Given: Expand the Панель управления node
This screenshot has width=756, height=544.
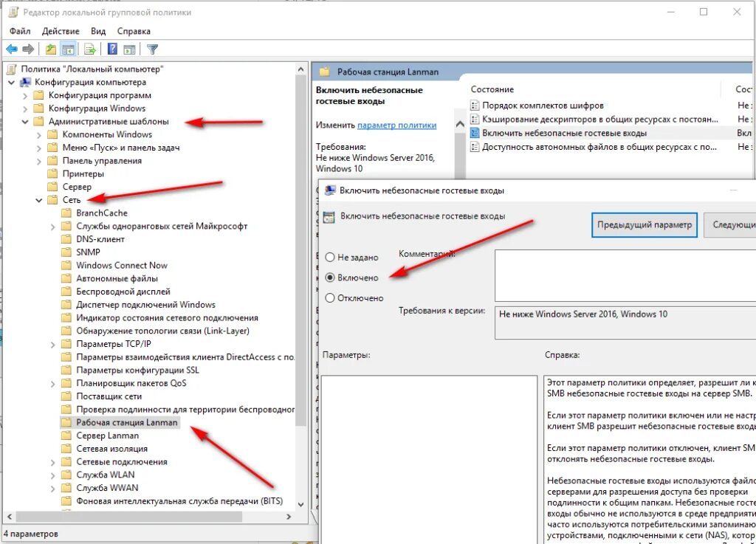Looking at the screenshot, I should click(39, 161).
